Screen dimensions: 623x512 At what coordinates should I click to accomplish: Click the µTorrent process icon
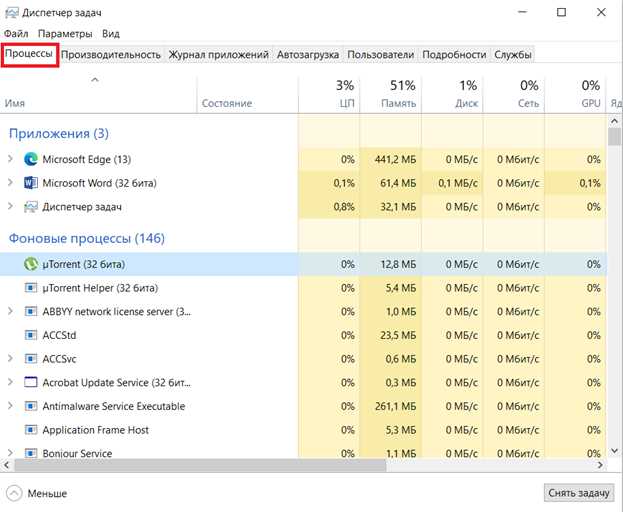tap(31, 264)
